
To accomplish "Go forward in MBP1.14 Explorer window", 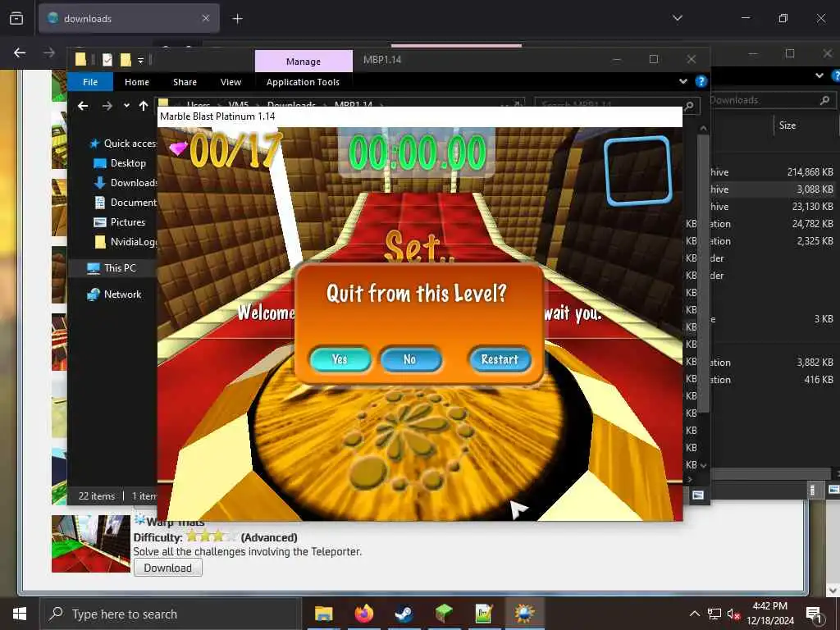I will tap(107, 106).
